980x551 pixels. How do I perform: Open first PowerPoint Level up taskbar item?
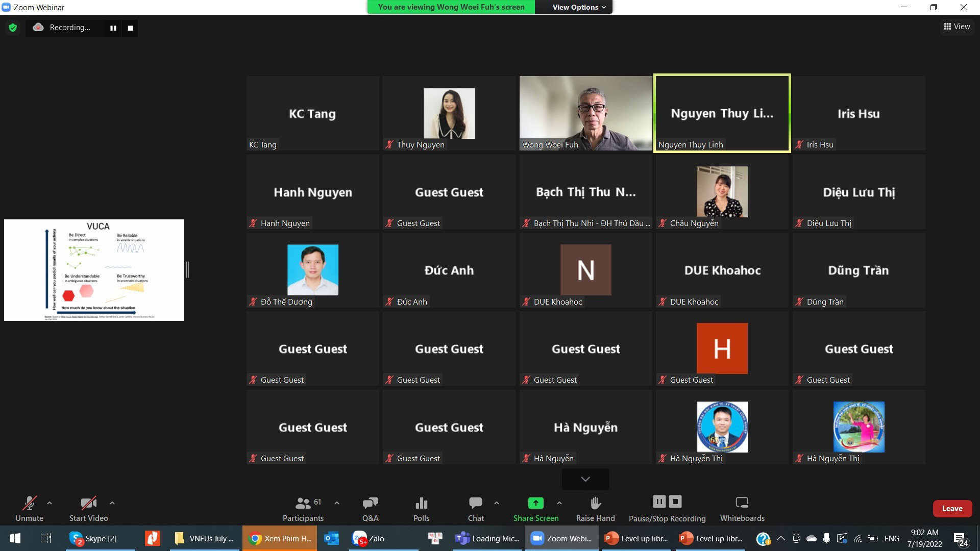click(x=636, y=538)
